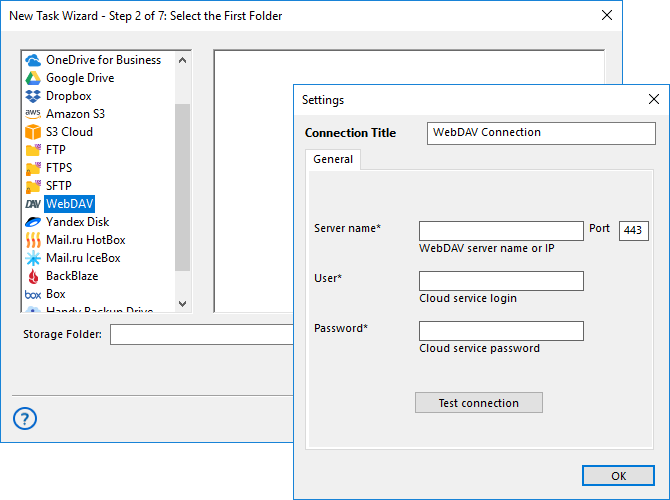Choose FTP in the storage list
The width and height of the screenshot is (670, 500).
[56, 150]
